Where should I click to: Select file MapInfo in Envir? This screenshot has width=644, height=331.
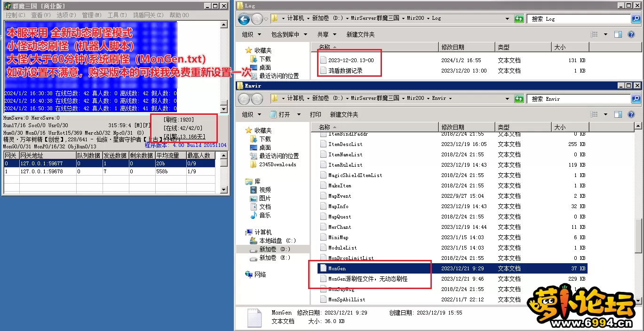point(334,206)
